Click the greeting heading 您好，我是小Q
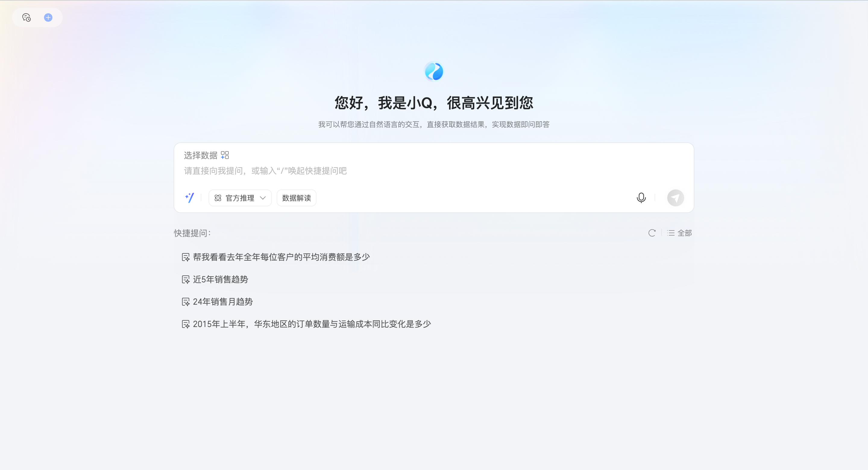Image resolution: width=868 pixels, height=470 pixels. click(434, 103)
